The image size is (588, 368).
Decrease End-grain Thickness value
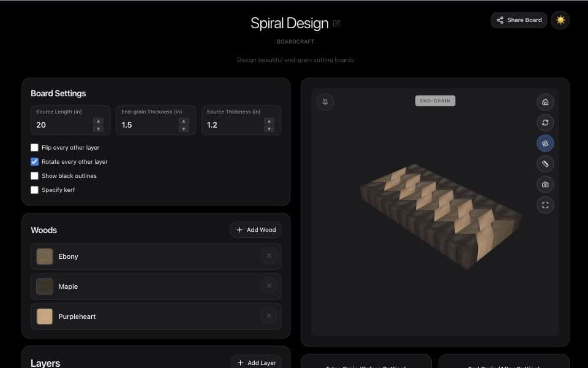(x=184, y=129)
